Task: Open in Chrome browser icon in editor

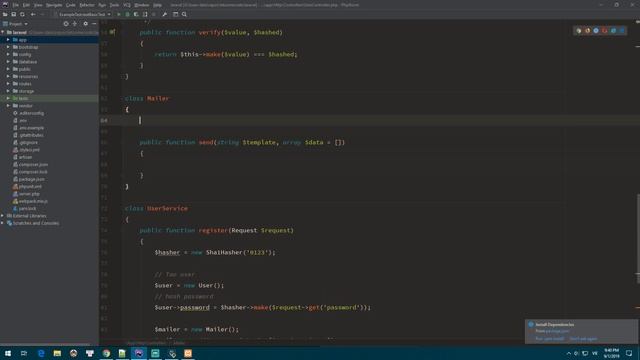Action: (579, 31)
